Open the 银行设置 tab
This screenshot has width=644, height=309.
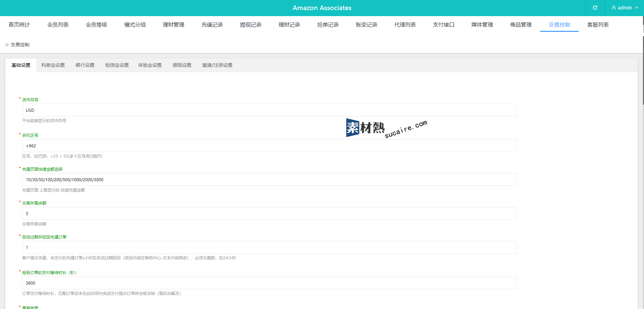point(85,65)
